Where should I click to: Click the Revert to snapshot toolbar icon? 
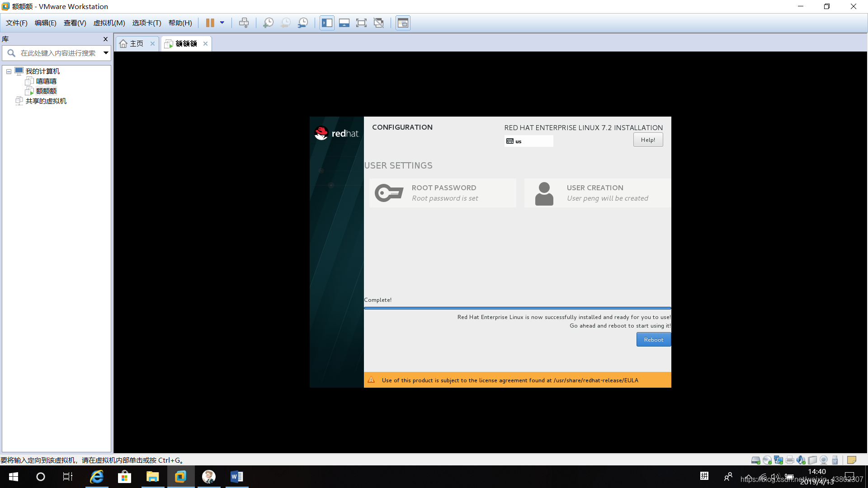(285, 23)
